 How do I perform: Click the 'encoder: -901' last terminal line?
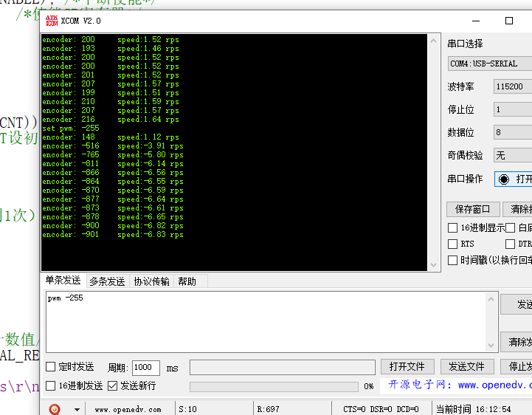pyautogui.click(x=113, y=235)
